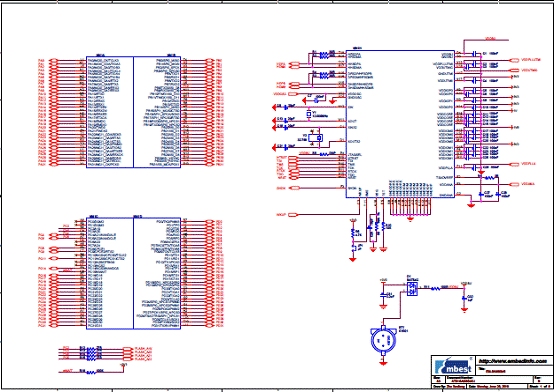Image resolution: width=554 pixels, height=392 pixels.
Task: Select the Y2 crystal oscillator component
Action: tap(315, 138)
